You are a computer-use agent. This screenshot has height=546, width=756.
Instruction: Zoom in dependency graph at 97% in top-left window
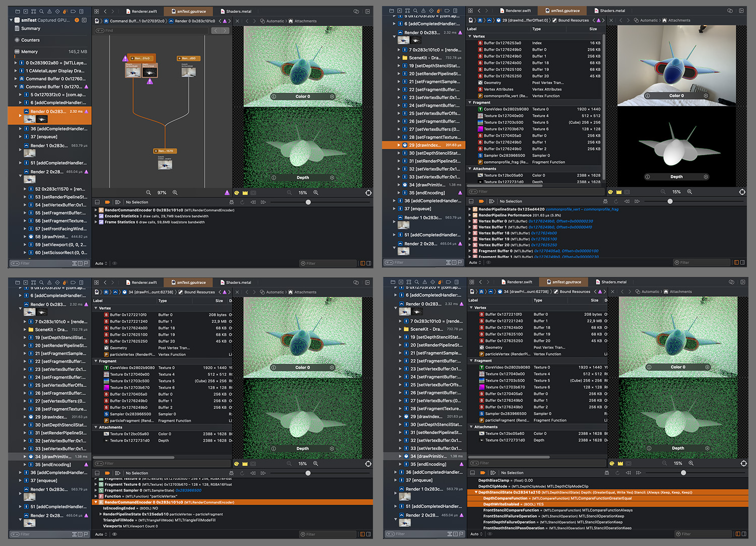(x=175, y=192)
